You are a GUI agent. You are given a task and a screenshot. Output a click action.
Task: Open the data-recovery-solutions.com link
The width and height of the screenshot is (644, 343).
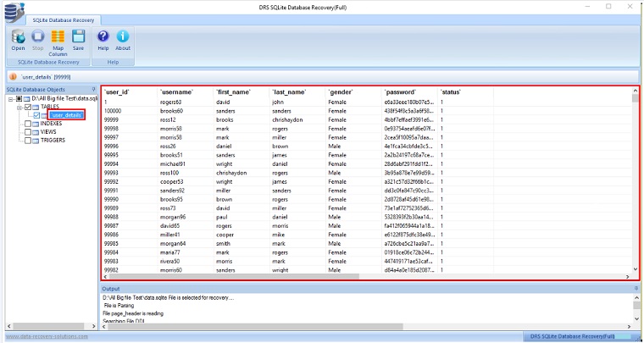pos(47,336)
